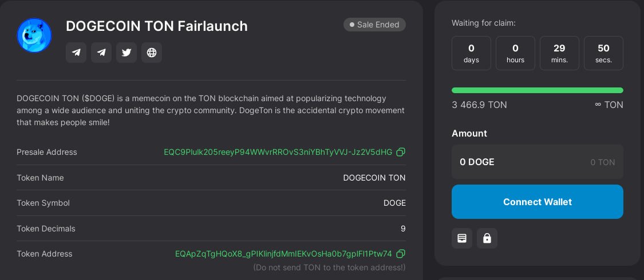Click the 0 TON value in amount field
The height and width of the screenshot is (280, 644).
[603, 162]
